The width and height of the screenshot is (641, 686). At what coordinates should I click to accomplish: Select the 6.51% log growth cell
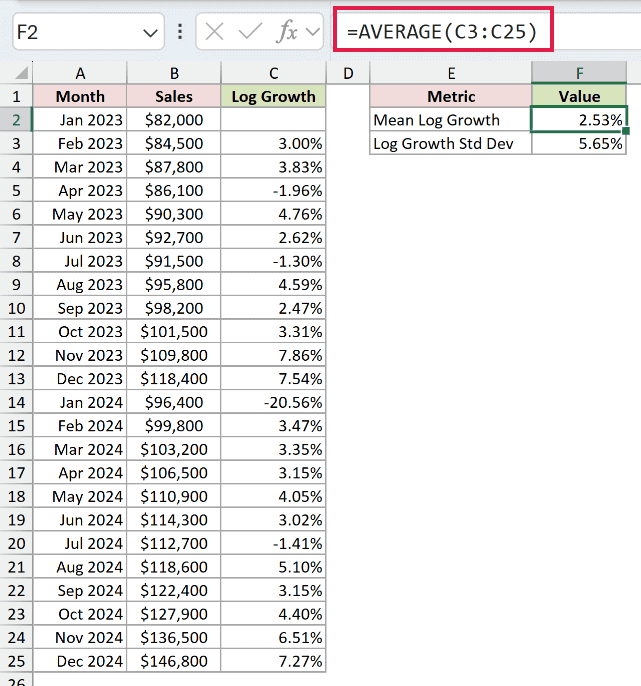point(273,637)
